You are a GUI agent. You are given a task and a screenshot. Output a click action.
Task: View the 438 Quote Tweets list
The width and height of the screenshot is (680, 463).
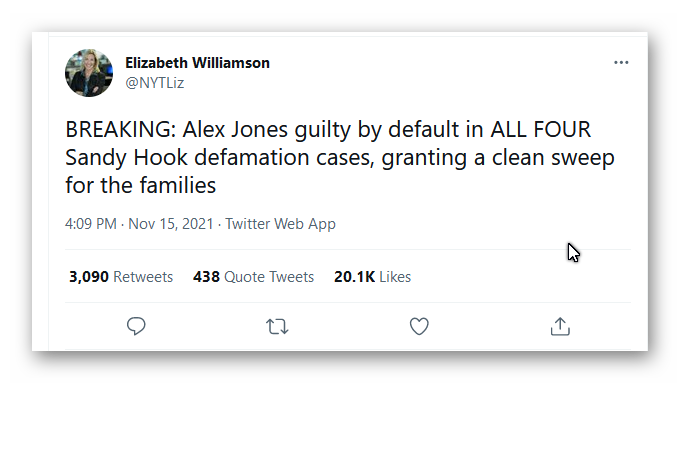coord(253,277)
